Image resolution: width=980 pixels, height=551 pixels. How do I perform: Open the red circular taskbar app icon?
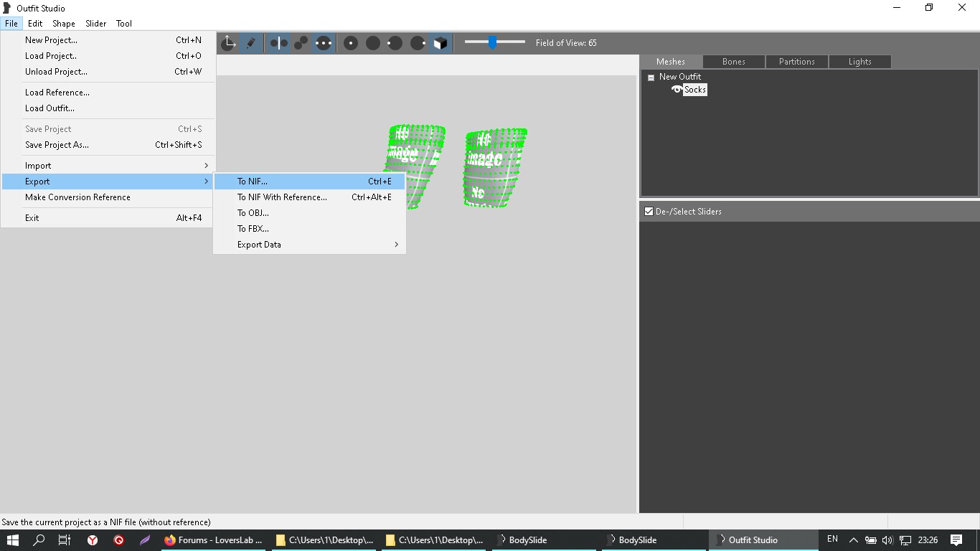(x=119, y=540)
